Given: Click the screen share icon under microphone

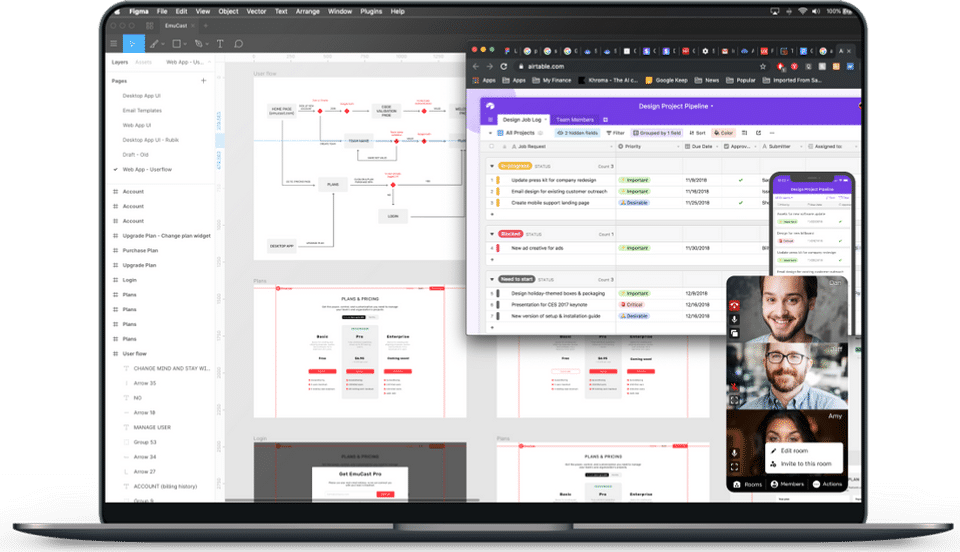Looking at the screenshot, I should coord(734,334).
